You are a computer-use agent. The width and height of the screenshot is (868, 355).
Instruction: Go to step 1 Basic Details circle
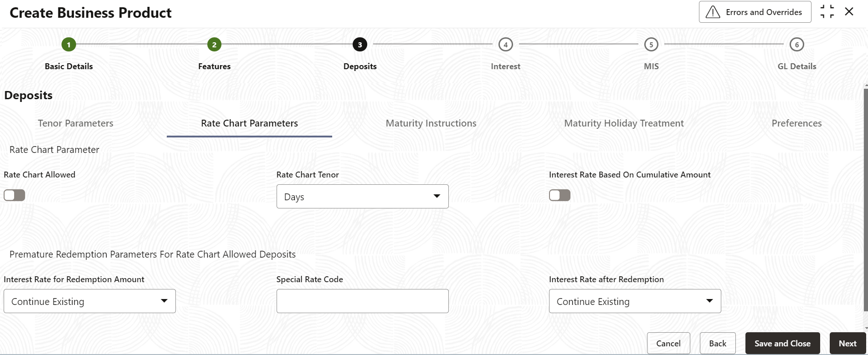point(69,45)
